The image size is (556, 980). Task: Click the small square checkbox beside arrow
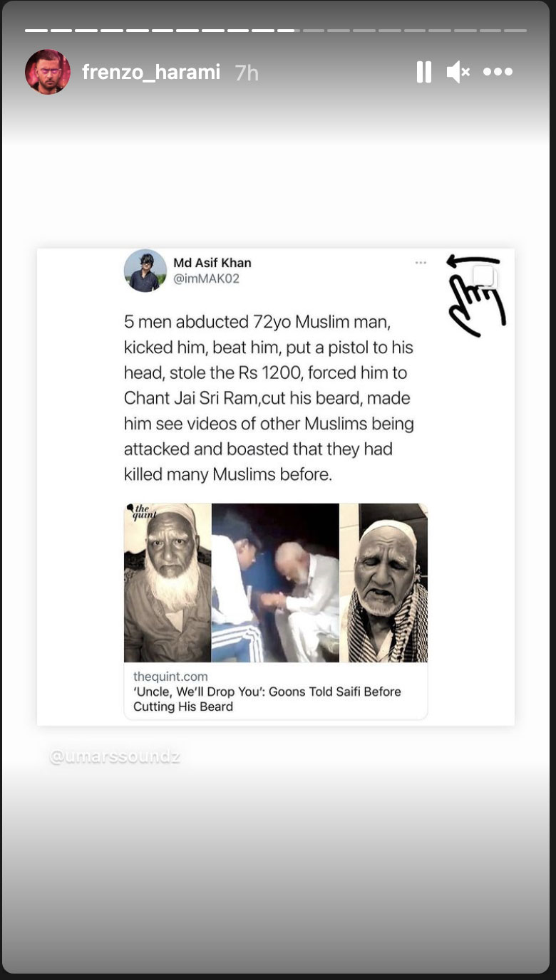484,276
